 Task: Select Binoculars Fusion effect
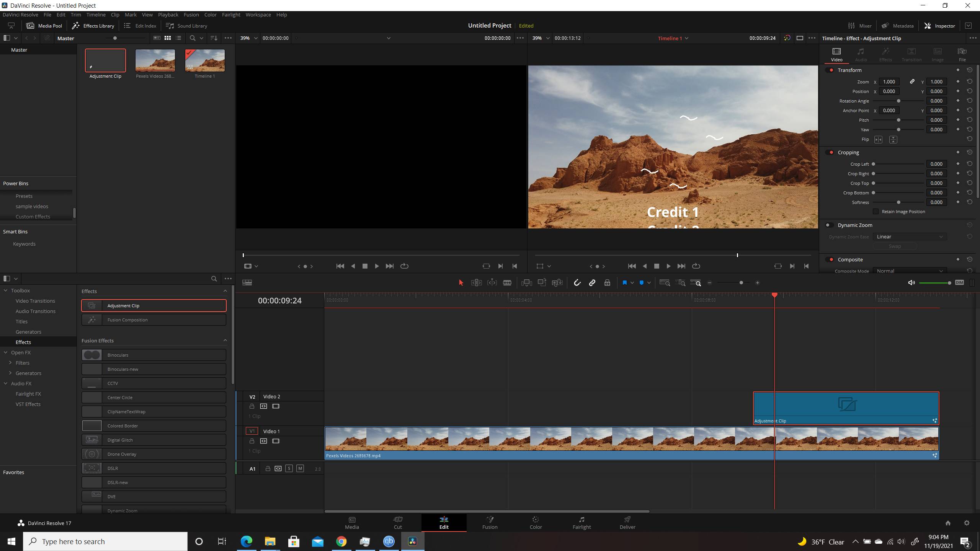(154, 355)
